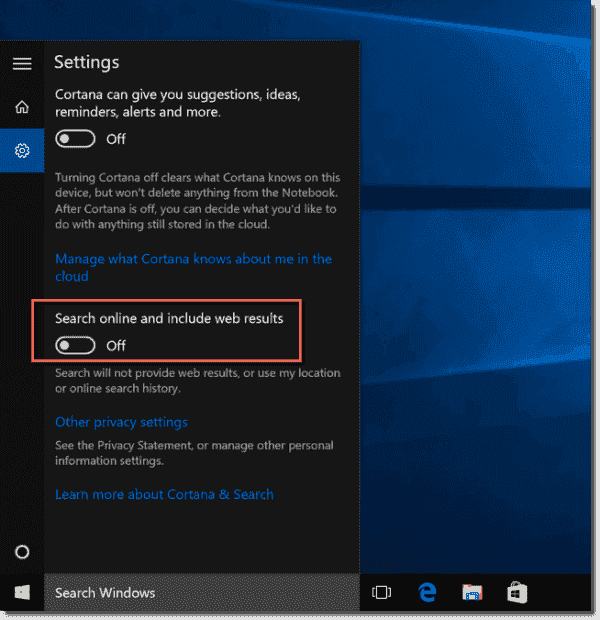Click the Settings heading text
The width and height of the screenshot is (600, 620).
(87, 62)
